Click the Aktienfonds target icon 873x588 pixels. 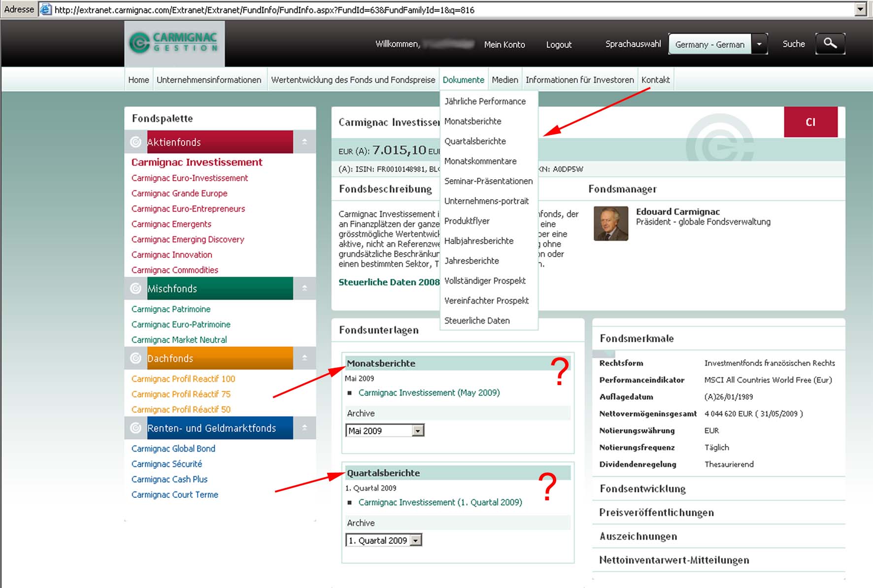(x=135, y=142)
